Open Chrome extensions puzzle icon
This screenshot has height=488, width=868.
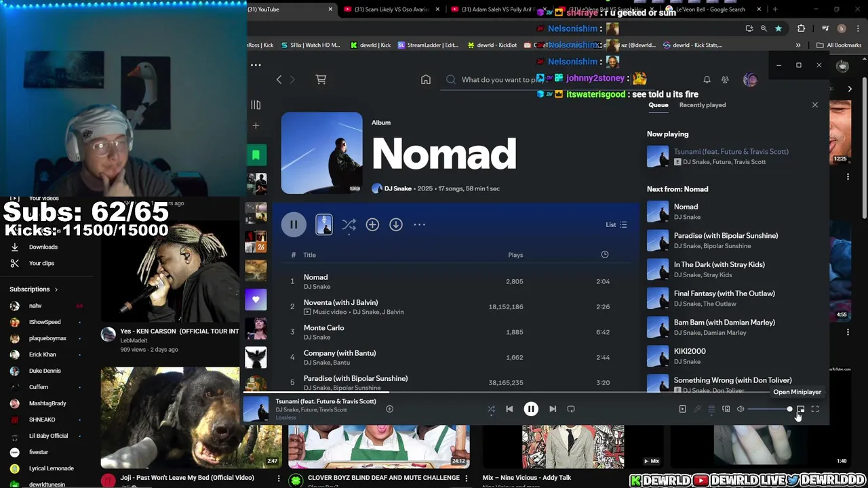click(801, 28)
